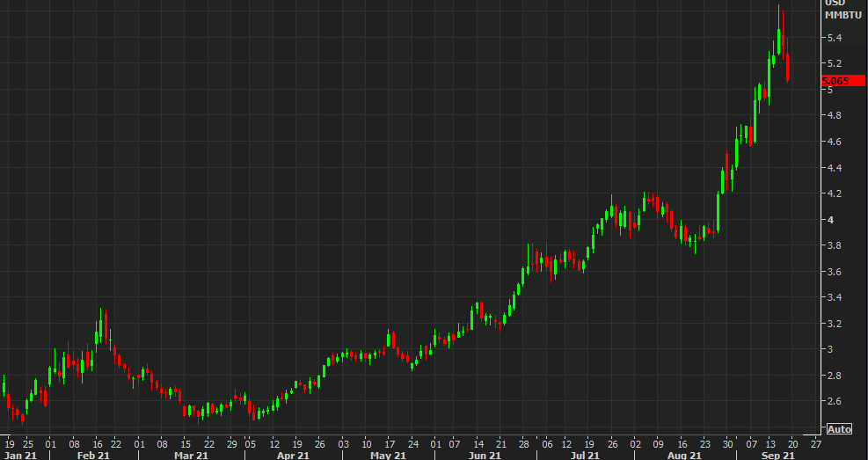The image size is (868, 460).
Task: Click the last red candlestick on chart
Action: [x=788, y=67]
